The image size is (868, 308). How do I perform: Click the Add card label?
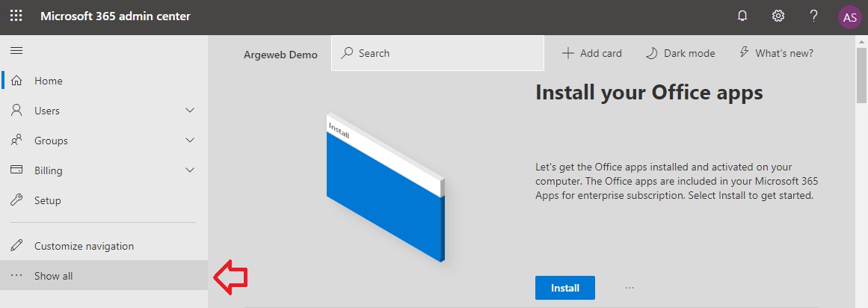tap(600, 53)
